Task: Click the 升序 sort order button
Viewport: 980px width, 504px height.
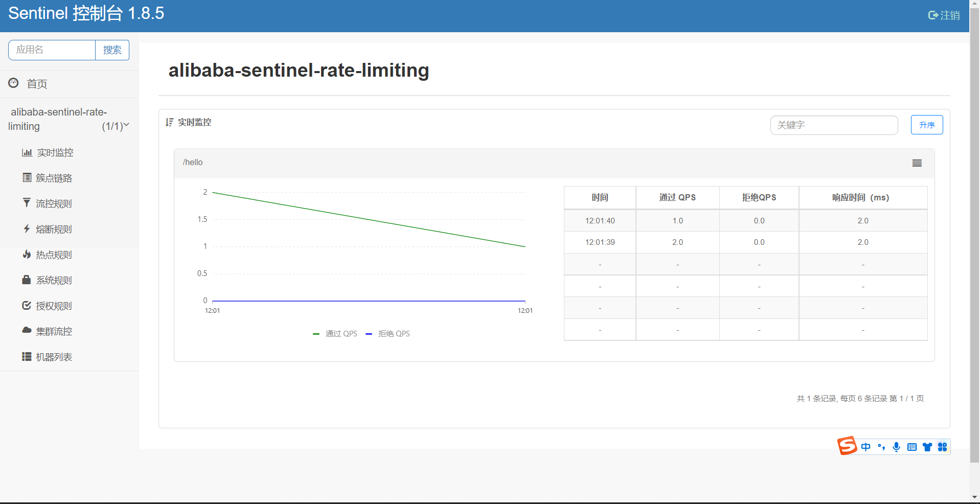Action: pyautogui.click(x=927, y=125)
